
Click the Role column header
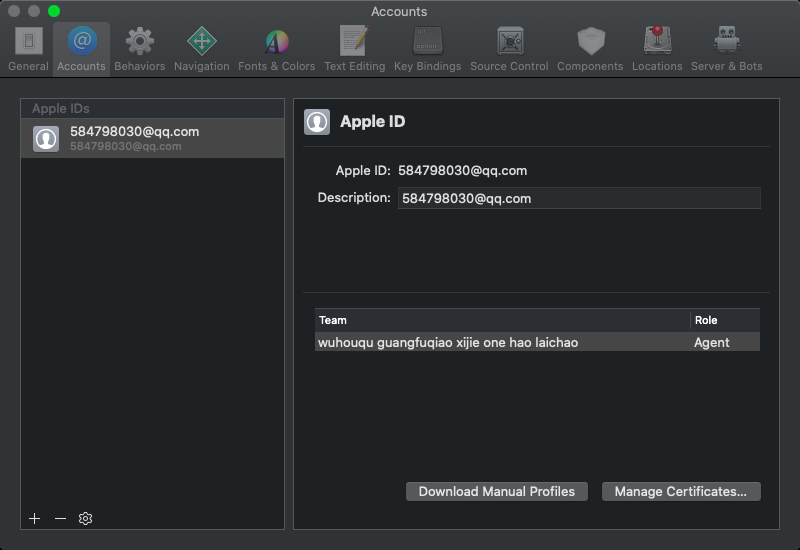coord(725,320)
